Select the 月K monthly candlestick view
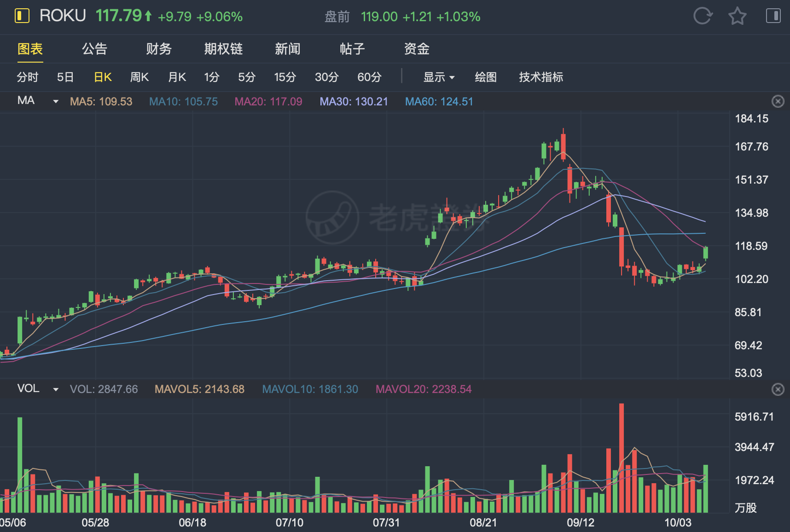The image size is (790, 532). [177, 77]
